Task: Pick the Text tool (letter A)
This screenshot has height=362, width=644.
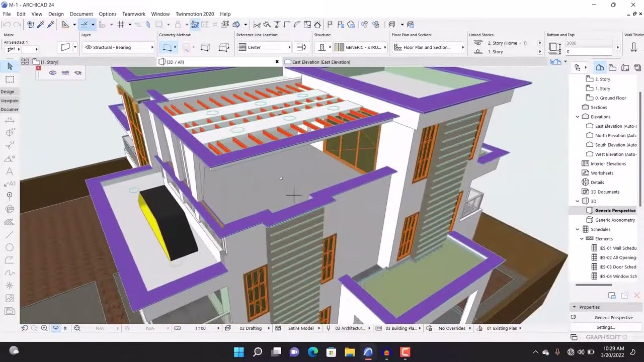Action: (10, 171)
